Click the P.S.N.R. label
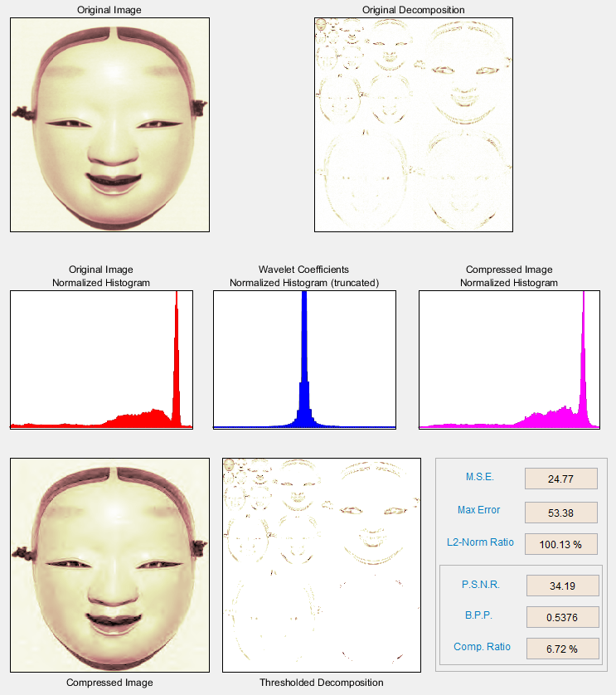 [481, 585]
